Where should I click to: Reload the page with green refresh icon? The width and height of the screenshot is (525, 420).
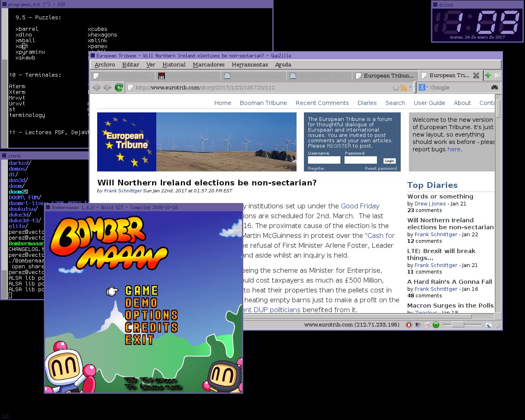pyautogui.click(x=119, y=87)
